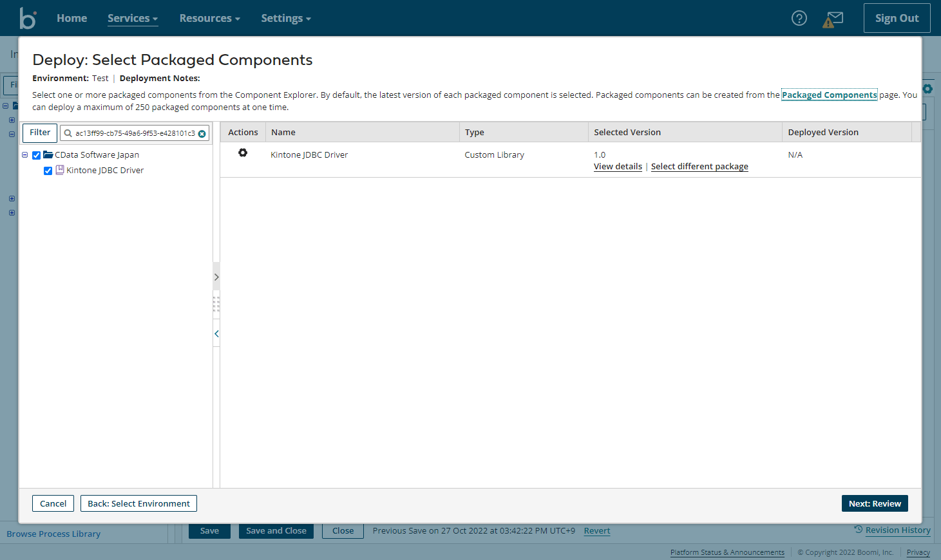941x560 pixels.
Task: Click the N/A deployed version cell
Action: click(795, 154)
